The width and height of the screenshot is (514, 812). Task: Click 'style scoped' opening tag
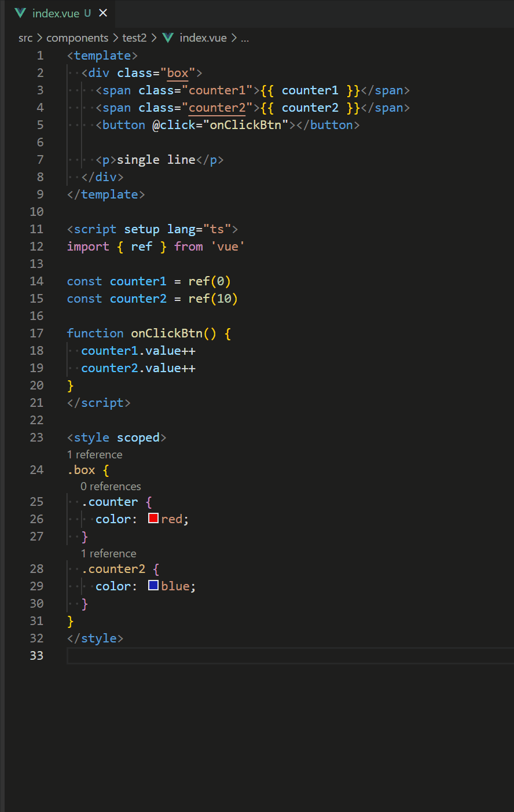click(116, 438)
